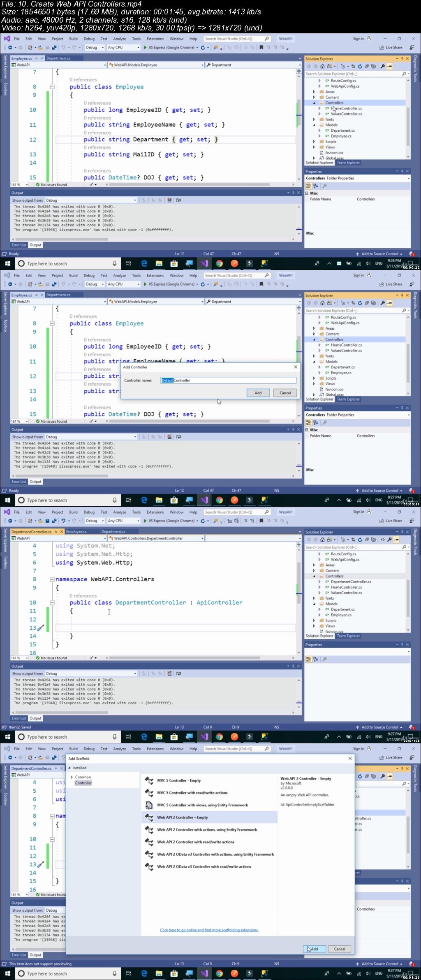421x980 pixels.
Task: Switch to Employee.cs tab beside DepartmentController.cs tab
Action: coord(76,531)
